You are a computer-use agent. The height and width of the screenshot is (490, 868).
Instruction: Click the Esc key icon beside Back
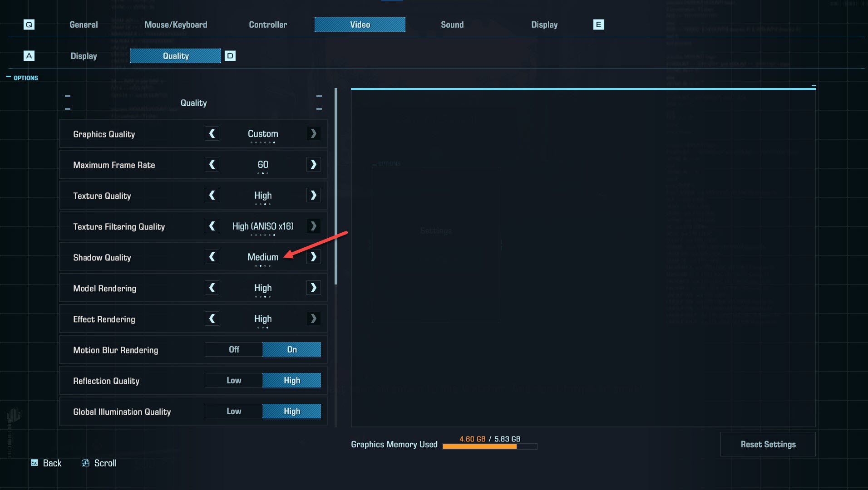(x=34, y=463)
